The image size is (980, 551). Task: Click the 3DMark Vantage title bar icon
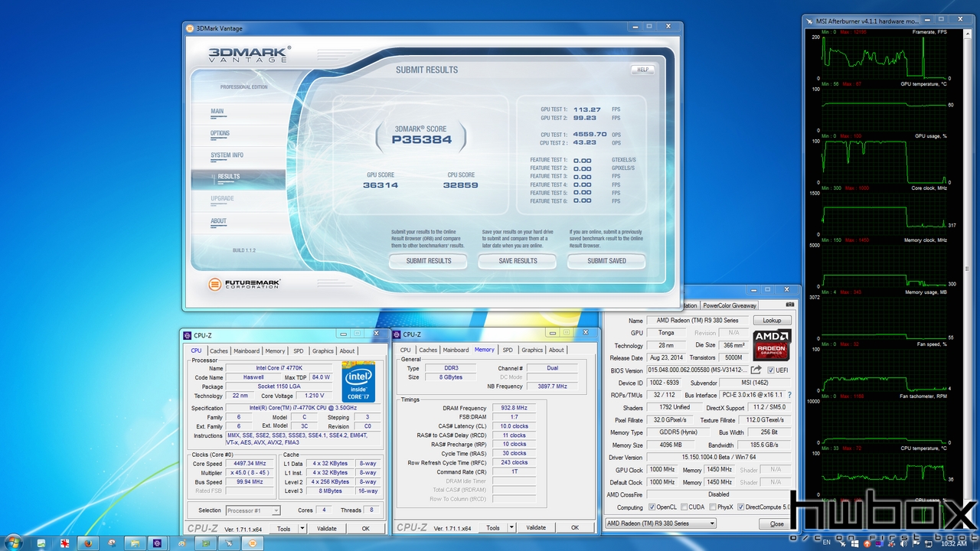point(191,28)
